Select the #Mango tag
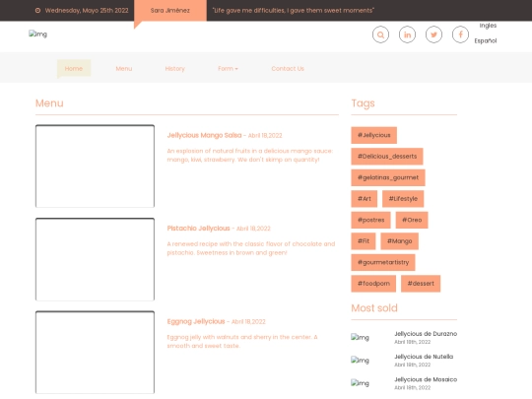This screenshot has width=532, height=399. click(399, 241)
